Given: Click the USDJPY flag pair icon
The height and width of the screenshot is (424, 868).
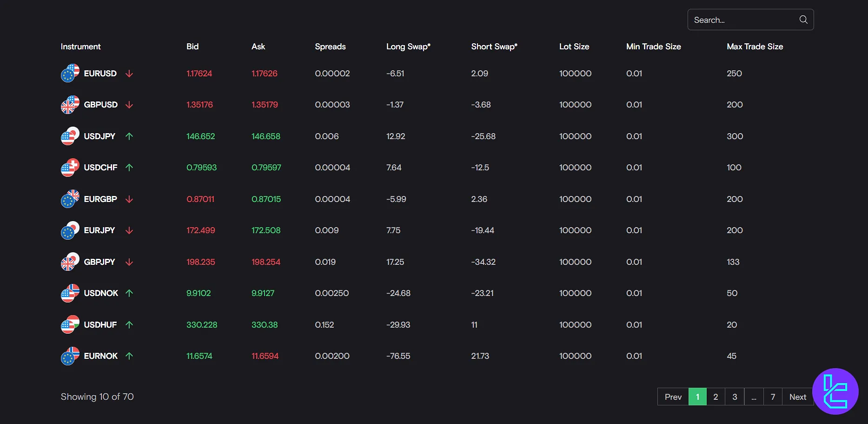Looking at the screenshot, I should [70, 136].
